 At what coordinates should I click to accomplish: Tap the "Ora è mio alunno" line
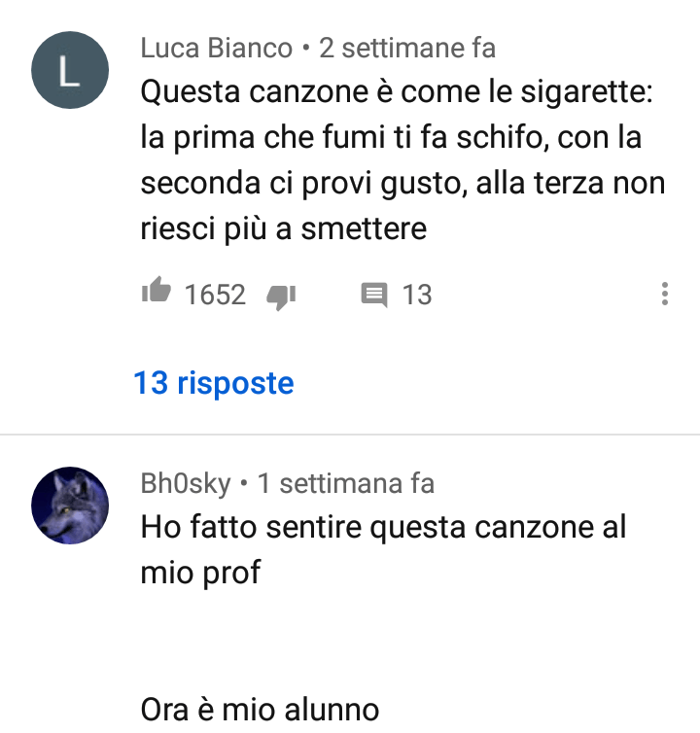(260, 710)
